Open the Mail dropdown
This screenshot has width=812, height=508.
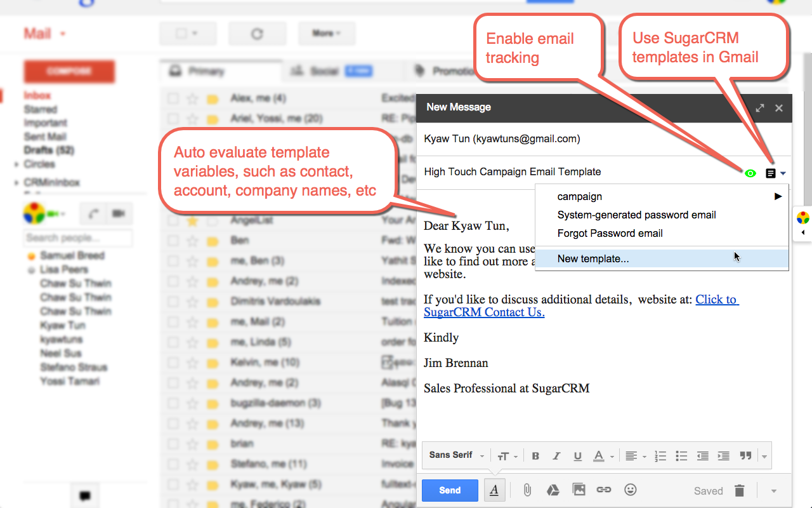click(x=45, y=34)
